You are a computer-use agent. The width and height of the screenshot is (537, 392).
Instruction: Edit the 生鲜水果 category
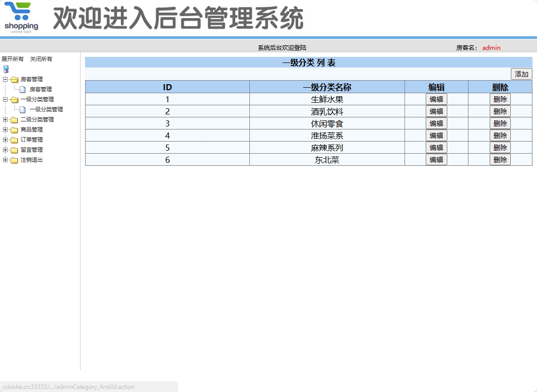click(x=436, y=99)
